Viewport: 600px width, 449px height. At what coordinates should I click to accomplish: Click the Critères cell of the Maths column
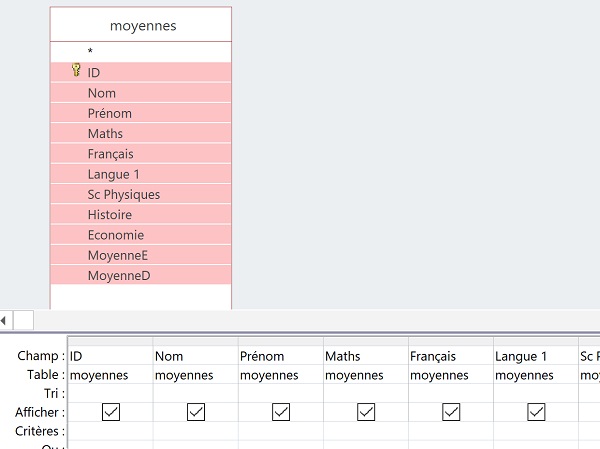[365, 431]
